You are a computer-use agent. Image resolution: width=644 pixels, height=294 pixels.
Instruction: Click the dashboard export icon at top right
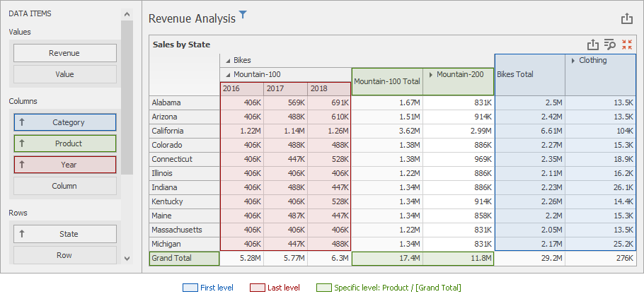pyautogui.click(x=626, y=19)
